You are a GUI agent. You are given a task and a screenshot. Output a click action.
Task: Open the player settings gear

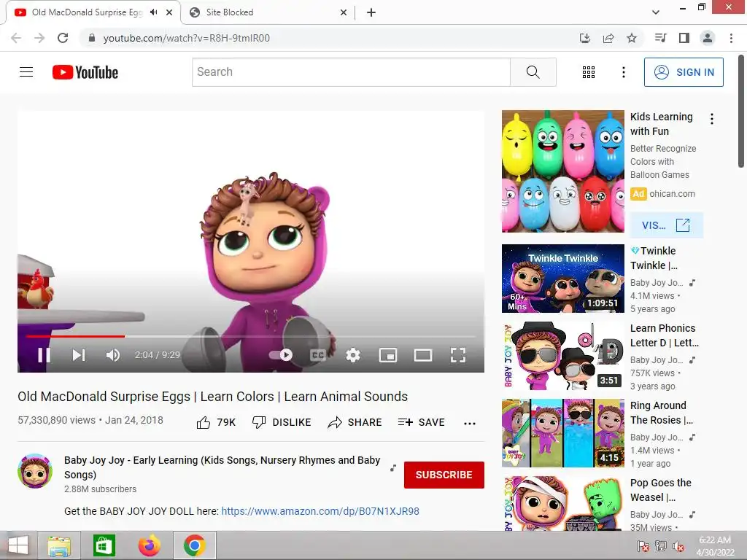353,355
